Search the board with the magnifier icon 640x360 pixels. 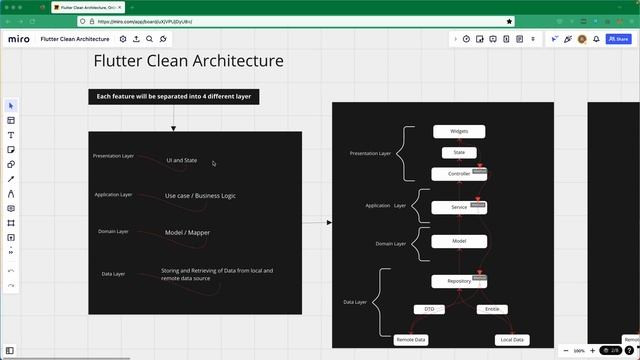(x=149, y=39)
